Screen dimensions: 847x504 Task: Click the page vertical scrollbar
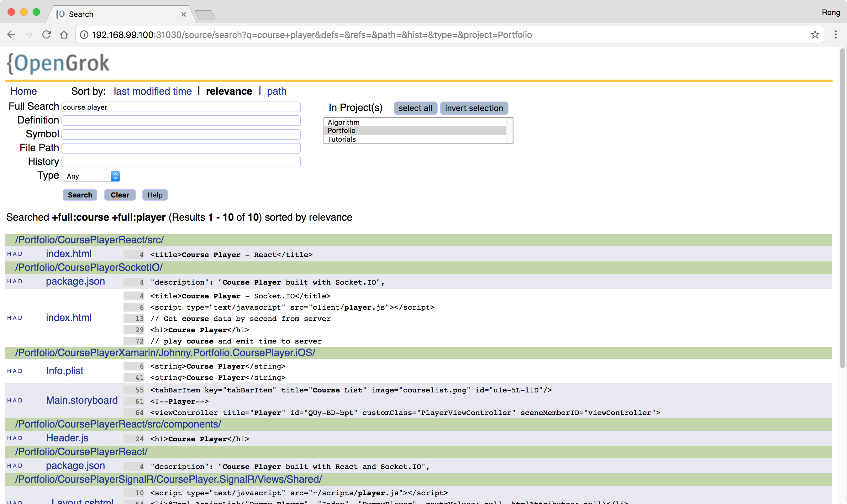pyautogui.click(x=842, y=208)
